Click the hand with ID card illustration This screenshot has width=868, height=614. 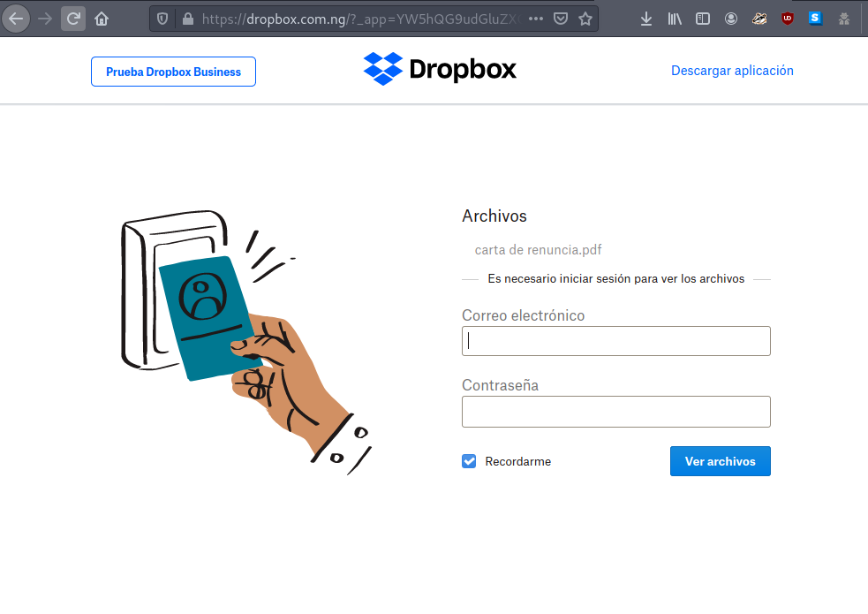[246, 342]
